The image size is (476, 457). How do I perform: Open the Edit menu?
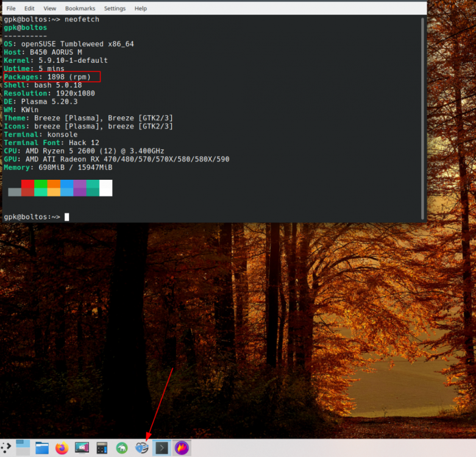pyautogui.click(x=29, y=9)
